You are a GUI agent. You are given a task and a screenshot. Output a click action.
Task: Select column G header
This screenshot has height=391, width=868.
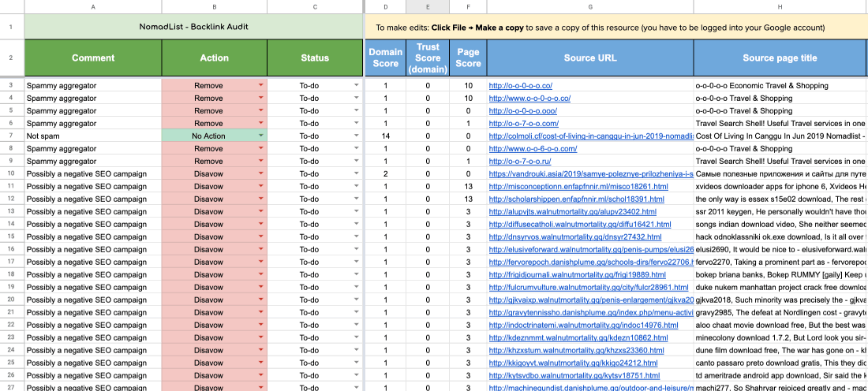tap(590, 7)
